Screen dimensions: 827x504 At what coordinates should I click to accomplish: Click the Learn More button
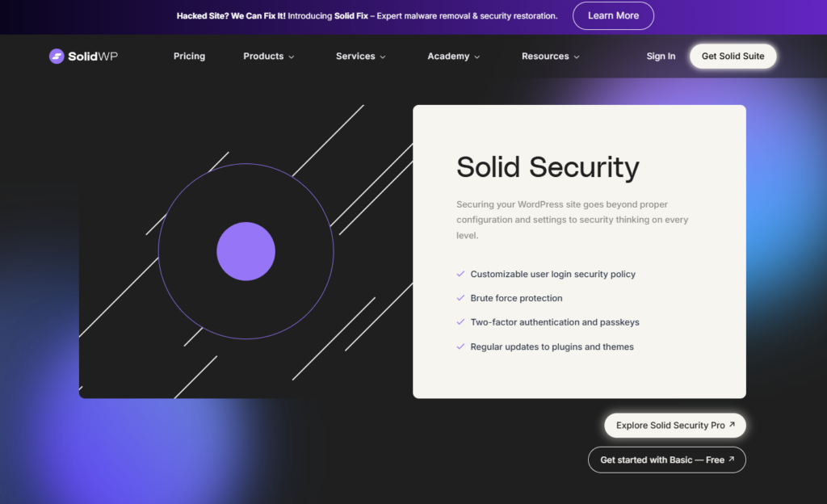click(x=613, y=15)
